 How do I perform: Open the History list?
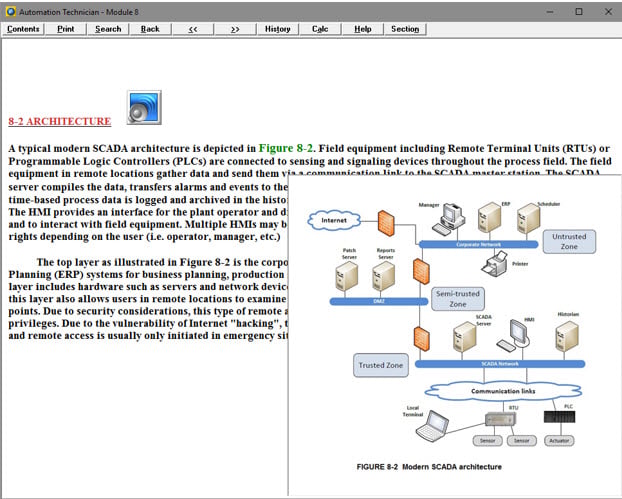tap(277, 29)
